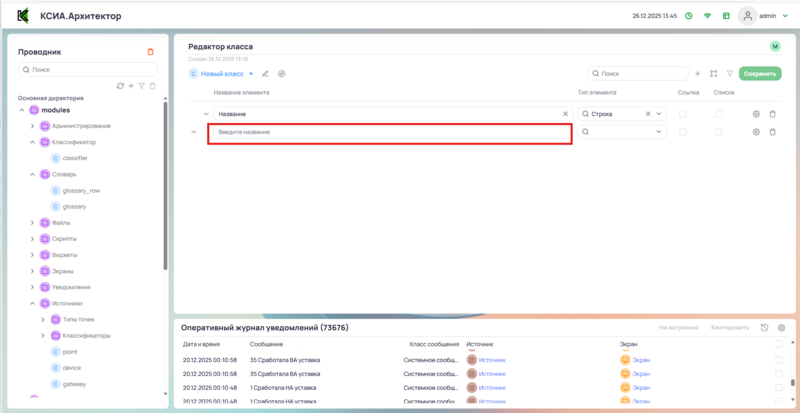
Task: Open the admin user menu
Action: 762,16
